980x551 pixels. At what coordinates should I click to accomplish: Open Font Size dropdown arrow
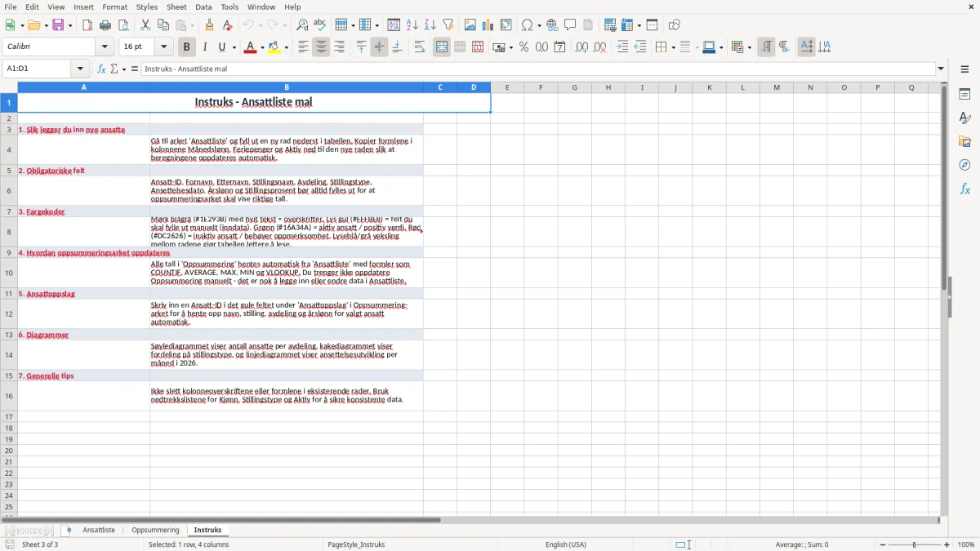click(164, 47)
